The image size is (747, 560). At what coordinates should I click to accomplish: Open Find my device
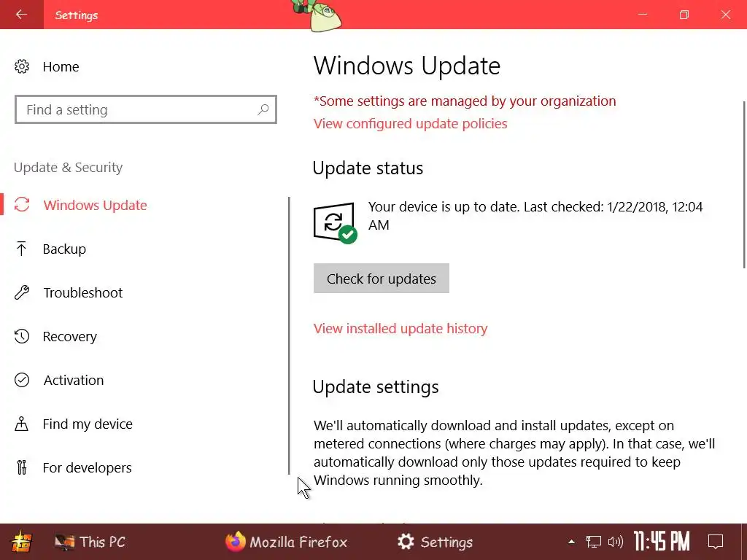(x=88, y=424)
